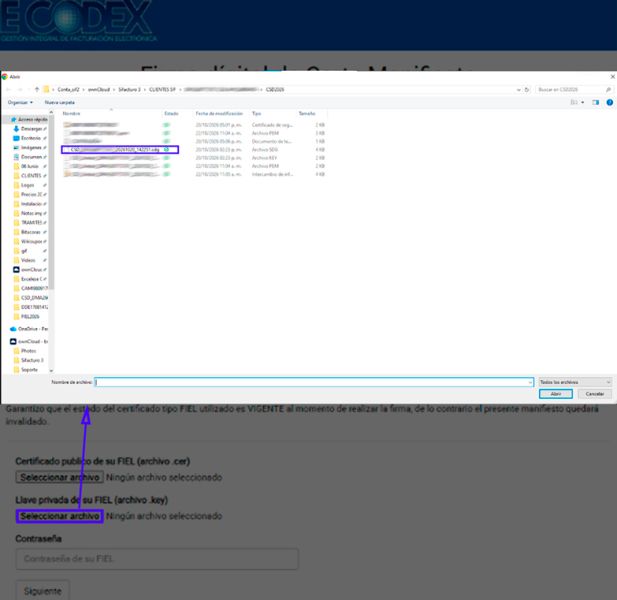
Task: Click the Abrir button
Action: [556, 394]
